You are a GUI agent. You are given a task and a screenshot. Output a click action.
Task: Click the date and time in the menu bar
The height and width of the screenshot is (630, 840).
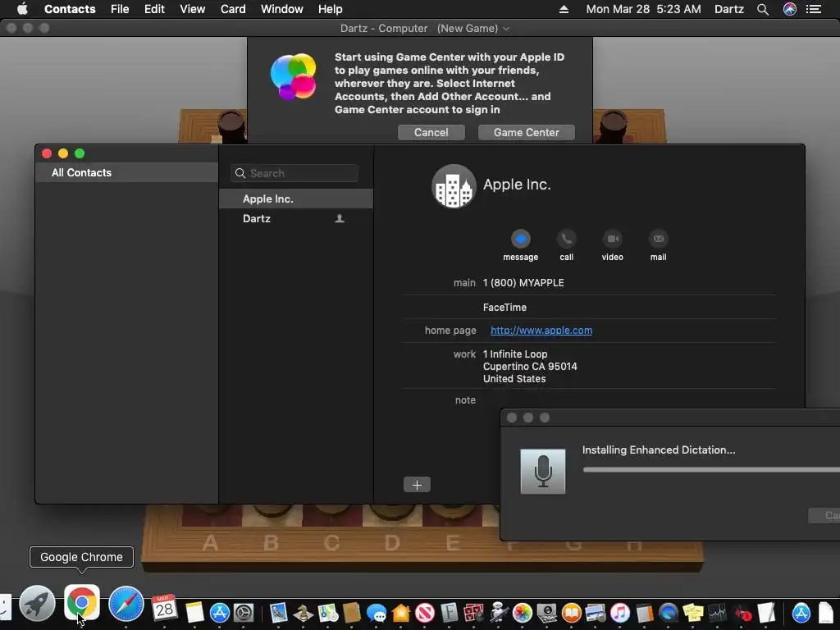pyautogui.click(x=643, y=9)
